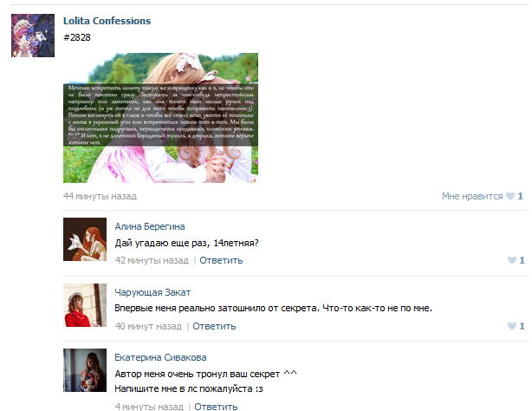Viewport: 532px width, 411px height.
Task: Reply to Алина Берегина's comment via Ответить
Action: (x=221, y=260)
